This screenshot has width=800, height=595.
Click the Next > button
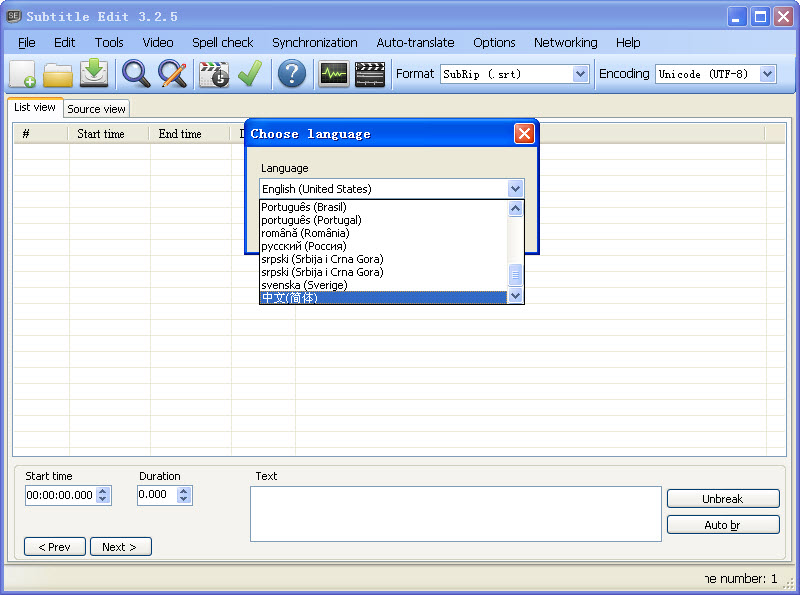(x=121, y=547)
